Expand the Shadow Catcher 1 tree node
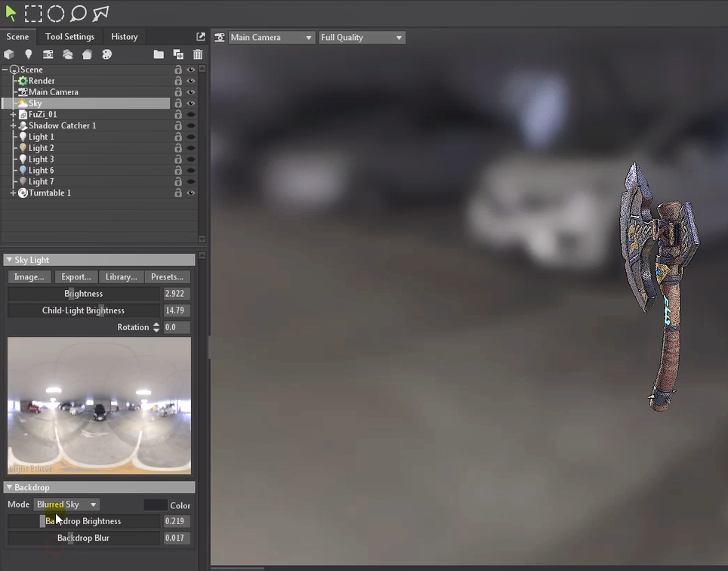 pos(13,126)
